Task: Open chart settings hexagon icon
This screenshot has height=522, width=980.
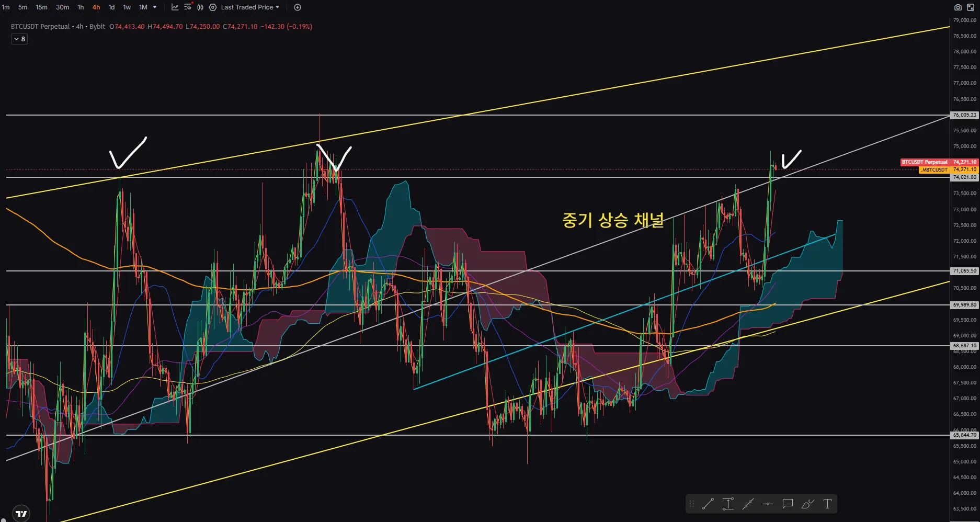Action: pyautogui.click(x=213, y=7)
